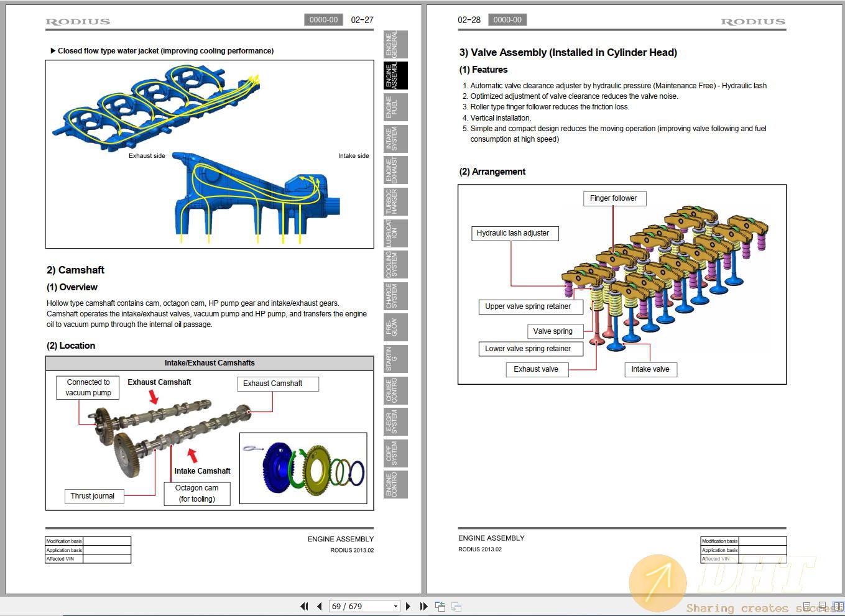Open the E-EGR SYSTEM section tab

click(x=395, y=421)
